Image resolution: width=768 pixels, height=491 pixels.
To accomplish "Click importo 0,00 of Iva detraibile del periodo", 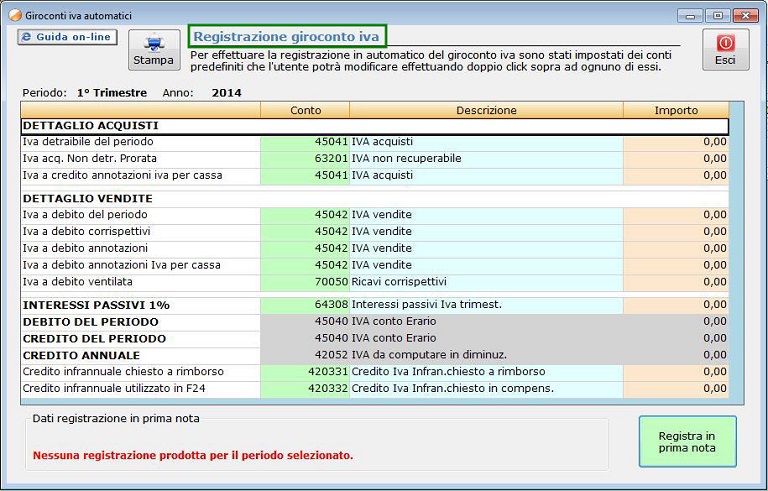I will [676, 142].
